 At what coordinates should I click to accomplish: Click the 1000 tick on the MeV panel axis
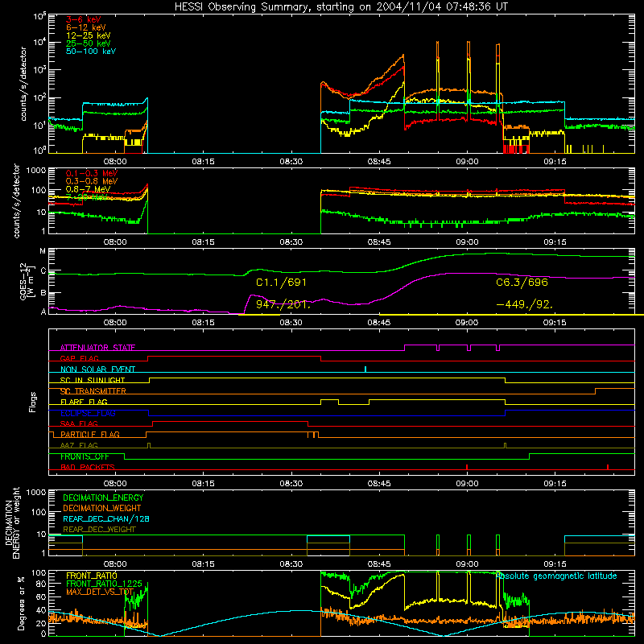(x=36, y=170)
